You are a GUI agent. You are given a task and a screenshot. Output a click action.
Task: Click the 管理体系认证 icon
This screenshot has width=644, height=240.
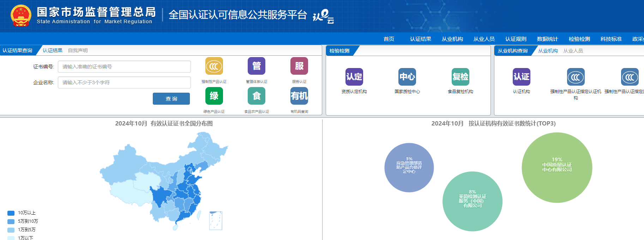tap(257, 66)
